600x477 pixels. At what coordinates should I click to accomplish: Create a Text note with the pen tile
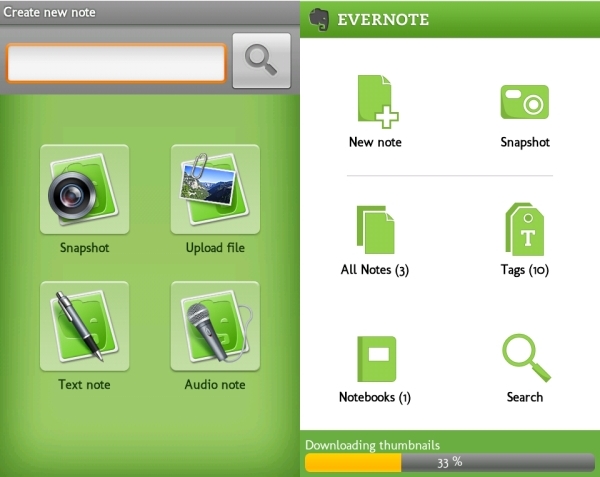coord(85,326)
